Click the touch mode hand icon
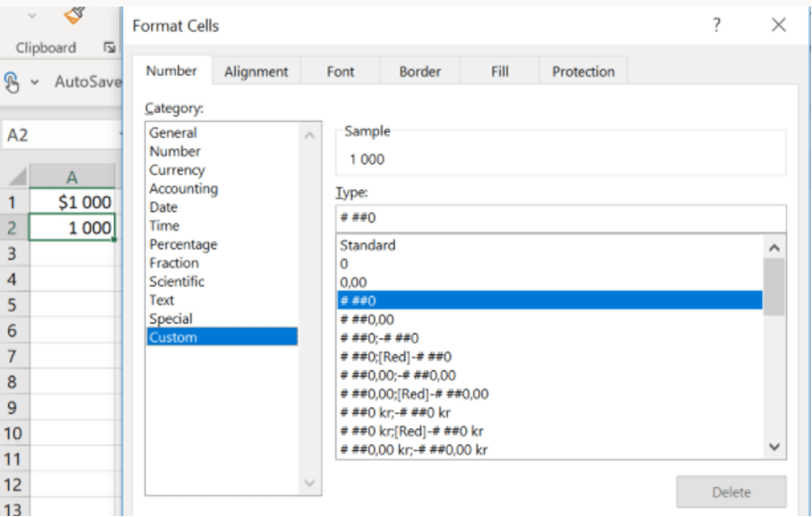The width and height of the screenshot is (812, 517). (13, 82)
